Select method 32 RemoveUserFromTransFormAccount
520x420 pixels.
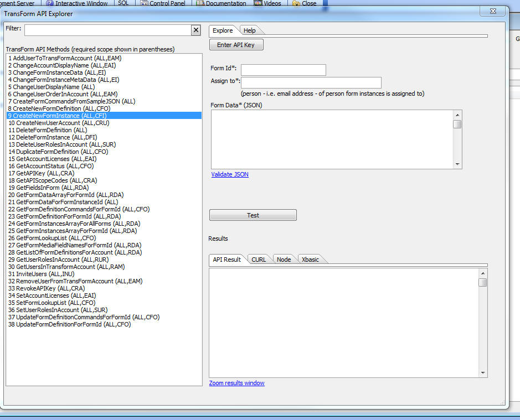point(104,281)
